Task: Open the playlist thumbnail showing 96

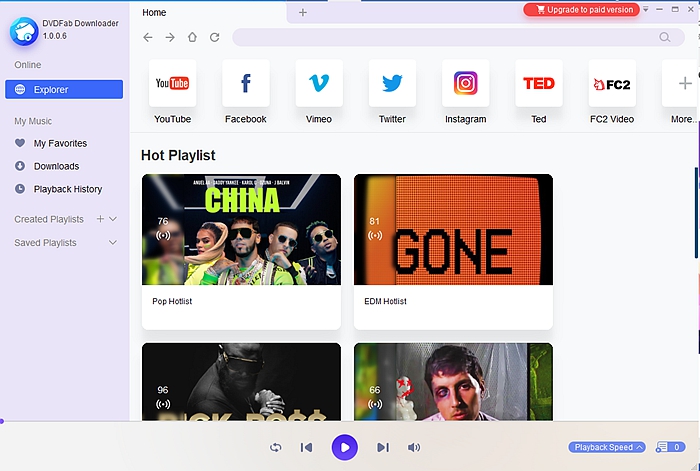Action: 241,382
